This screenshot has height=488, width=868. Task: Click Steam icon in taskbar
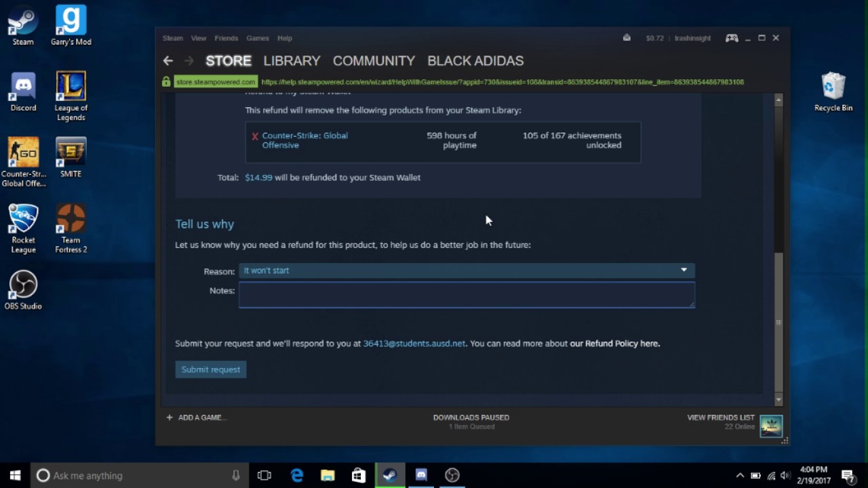(x=390, y=475)
